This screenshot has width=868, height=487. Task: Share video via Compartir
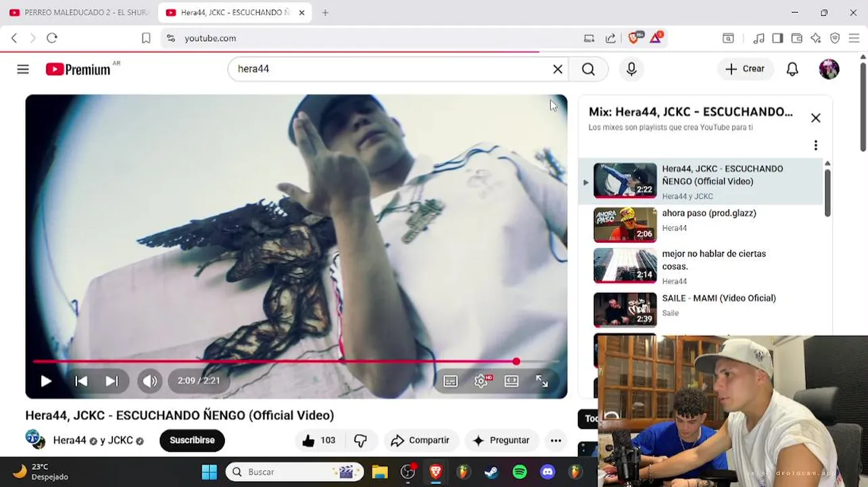[420, 440]
